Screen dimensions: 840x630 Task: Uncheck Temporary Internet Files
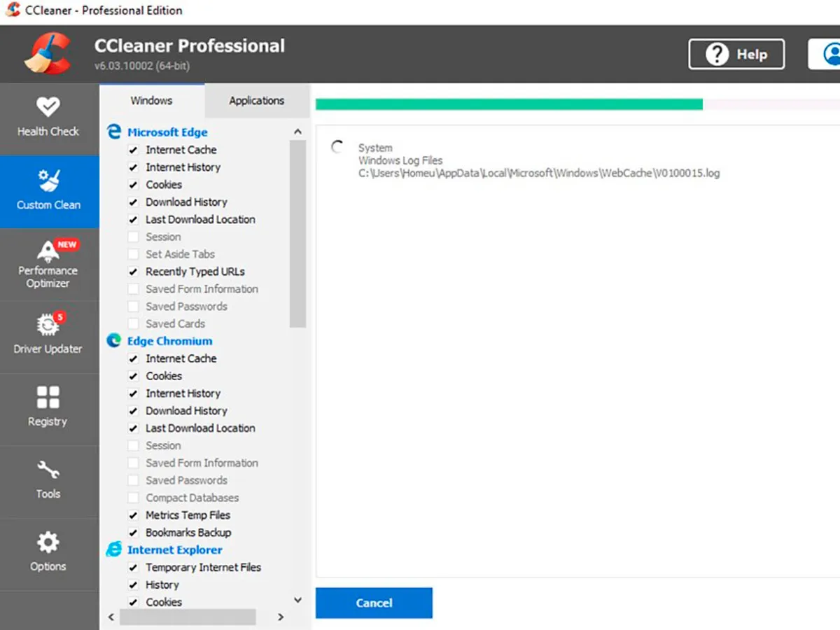pyautogui.click(x=133, y=568)
